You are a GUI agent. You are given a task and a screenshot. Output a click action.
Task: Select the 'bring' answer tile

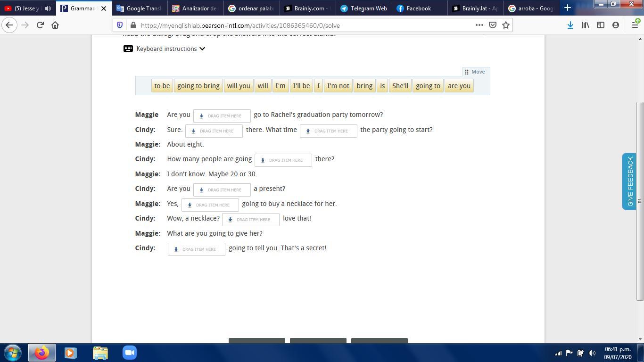click(364, 86)
